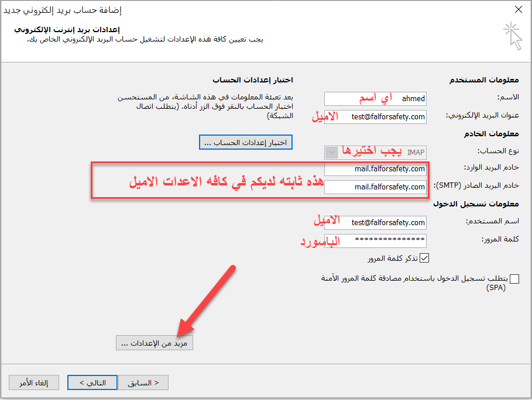The image size is (532, 400).
Task: Go back using the السابق button
Action: tap(143, 383)
